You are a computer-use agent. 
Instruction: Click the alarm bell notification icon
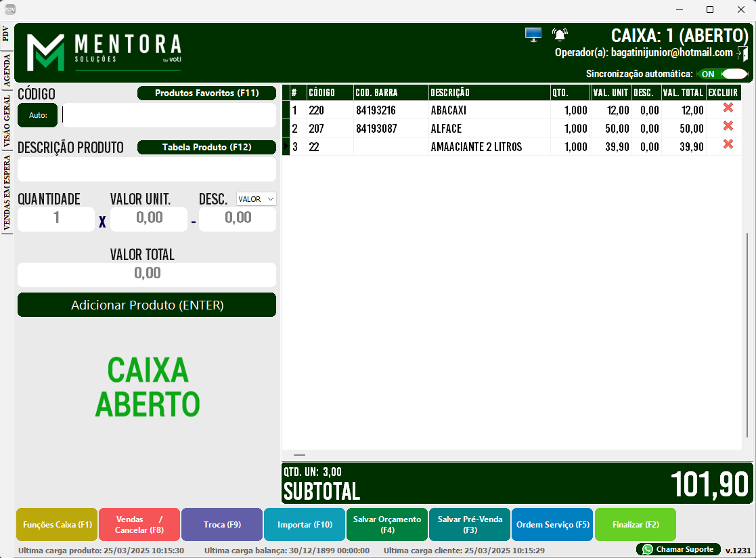click(x=560, y=35)
